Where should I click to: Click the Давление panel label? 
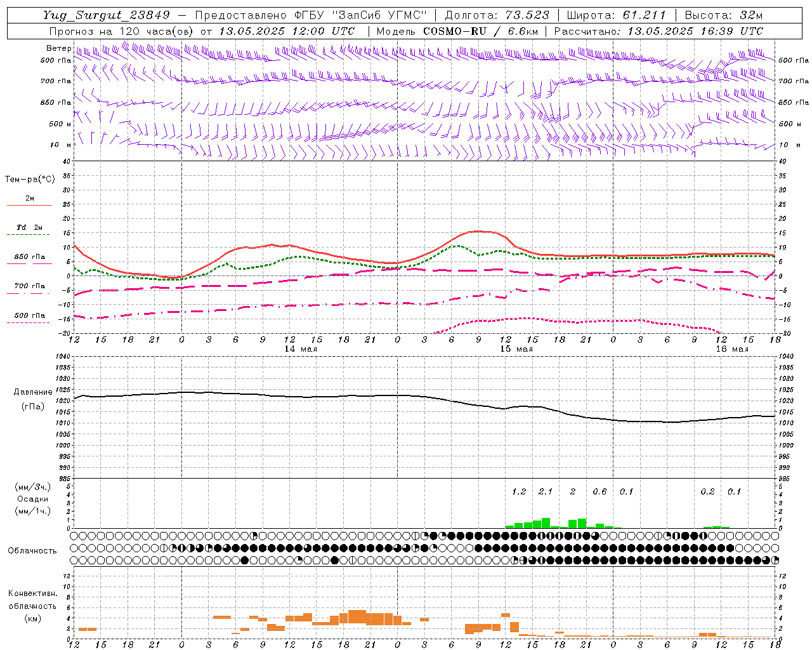(33, 392)
